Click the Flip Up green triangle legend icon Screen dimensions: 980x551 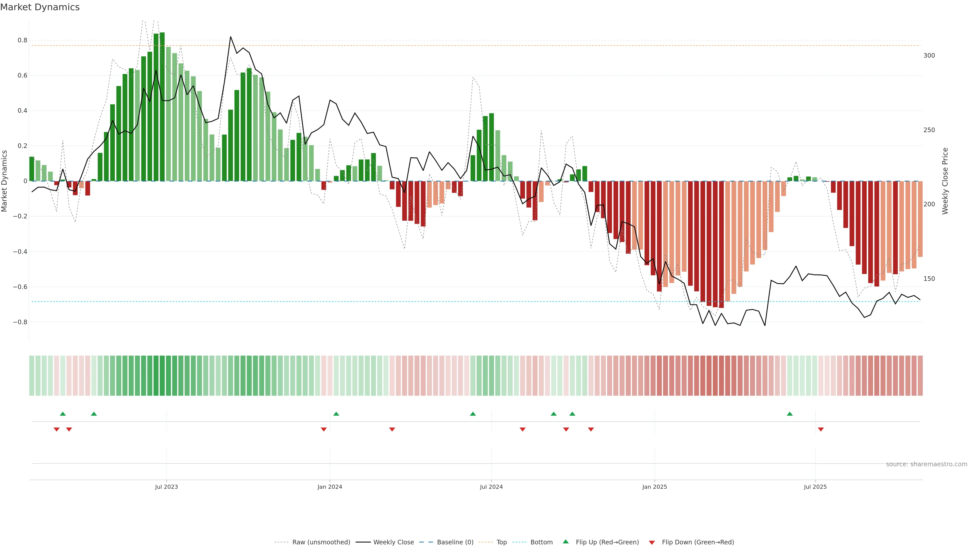[566, 542]
